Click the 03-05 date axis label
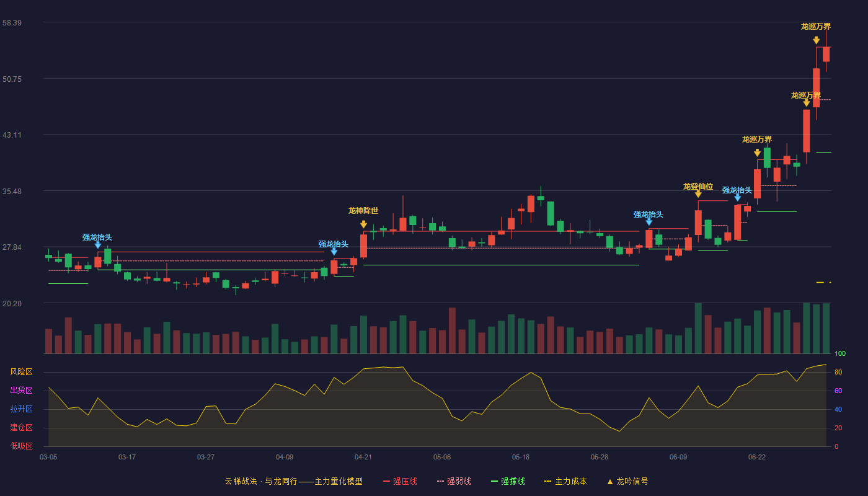 click(48, 457)
